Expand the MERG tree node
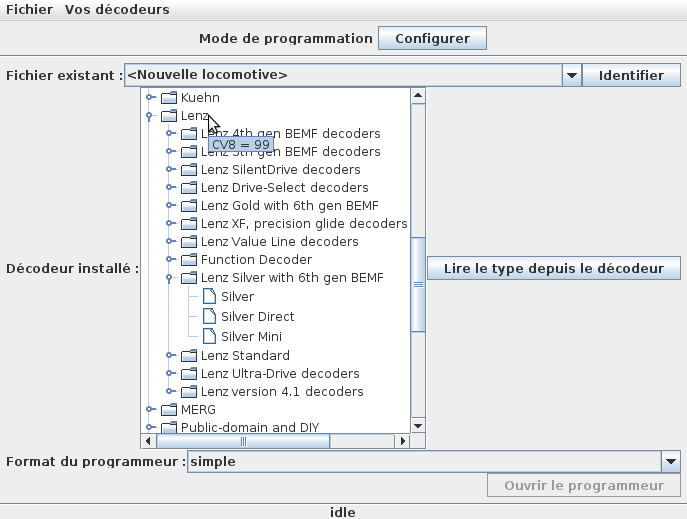This screenshot has width=687, height=519. [150, 409]
